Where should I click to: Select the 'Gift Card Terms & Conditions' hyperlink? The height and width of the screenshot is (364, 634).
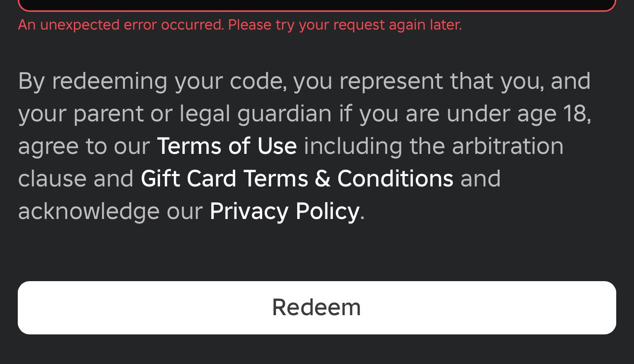297,179
